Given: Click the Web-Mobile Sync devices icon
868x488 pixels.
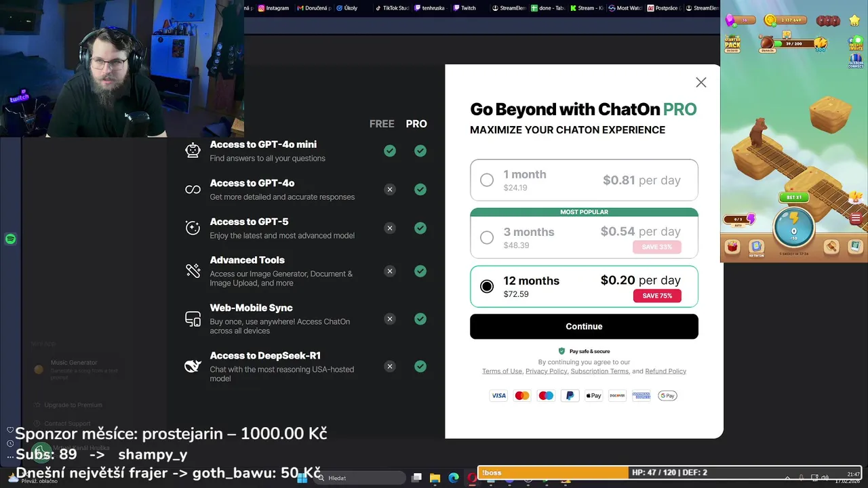Looking at the screenshot, I should [x=193, y=319].
